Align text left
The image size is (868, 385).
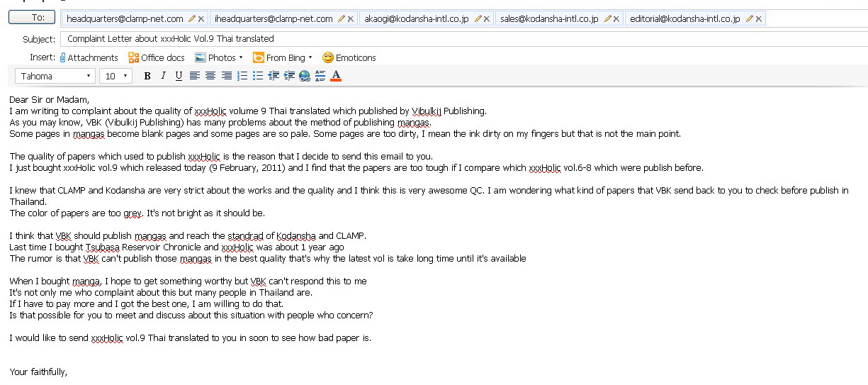point(194,76)
